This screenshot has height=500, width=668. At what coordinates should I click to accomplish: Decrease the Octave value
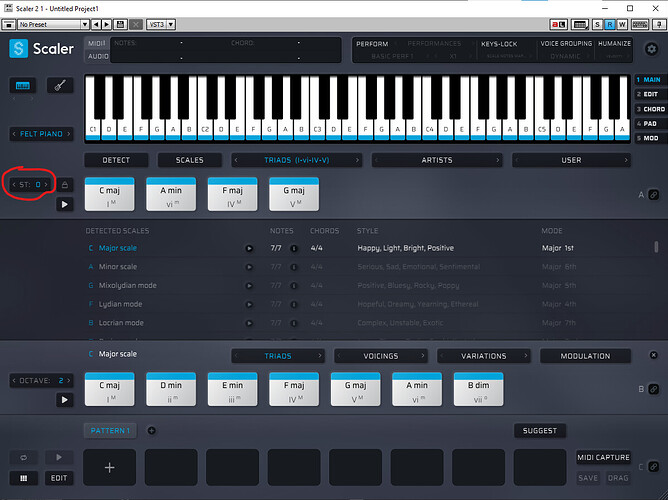[x=14, y=380]
